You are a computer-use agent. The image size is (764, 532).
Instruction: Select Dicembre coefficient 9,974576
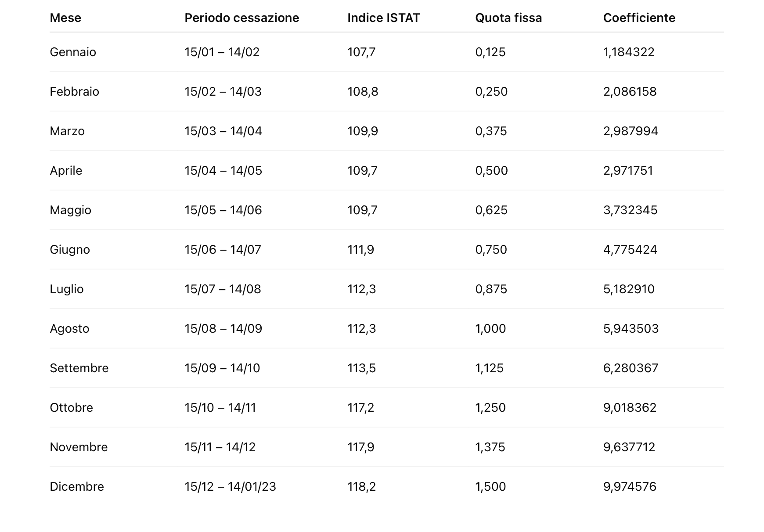[x=630, y=487]
